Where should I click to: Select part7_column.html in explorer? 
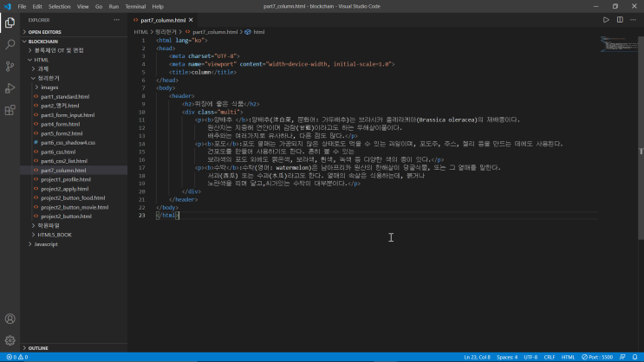(74, 171)
